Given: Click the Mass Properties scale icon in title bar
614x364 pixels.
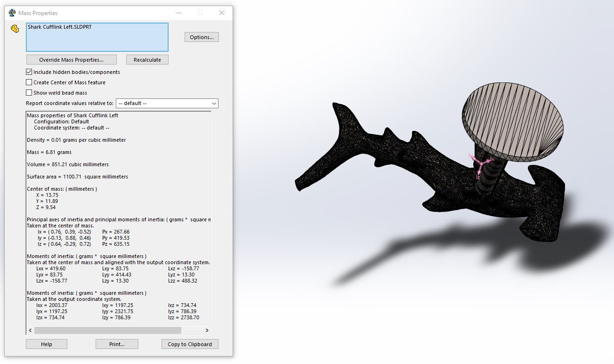Looking at the screenshot, I should click(x=12, y=13).
